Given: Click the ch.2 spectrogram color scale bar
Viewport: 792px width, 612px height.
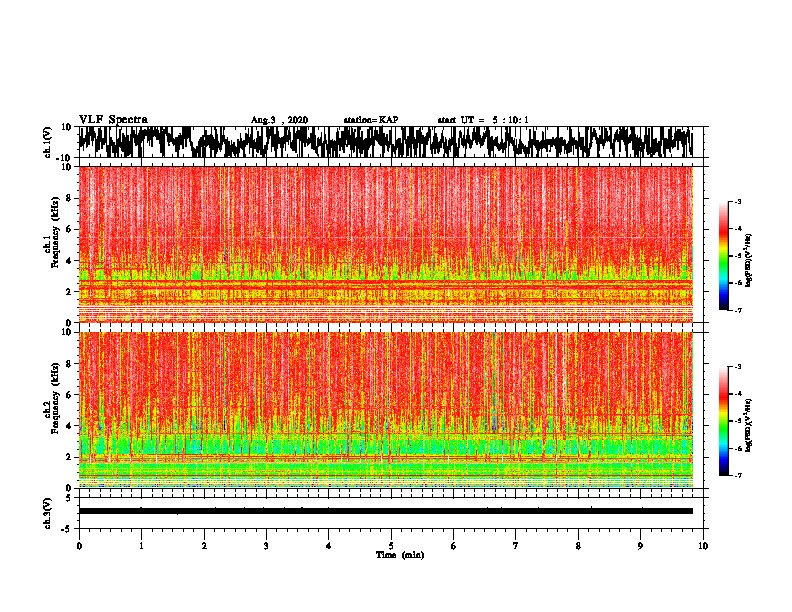Looking at the screenshot, I should tap(723, 421).
